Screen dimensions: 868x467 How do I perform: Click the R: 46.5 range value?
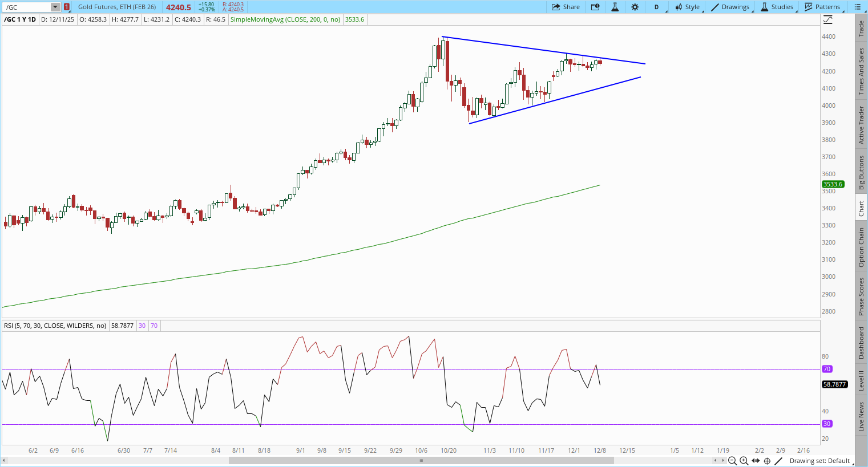pyautogui.click(x=215, y=19)
